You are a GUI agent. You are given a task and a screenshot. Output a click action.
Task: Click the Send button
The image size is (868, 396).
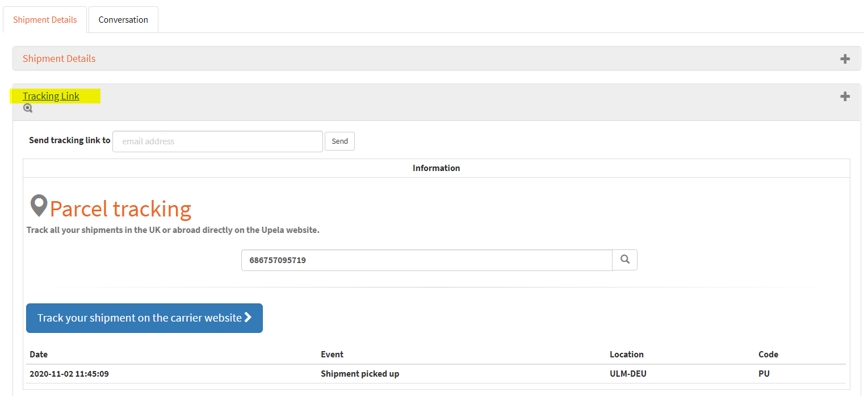tap(339, 141)
